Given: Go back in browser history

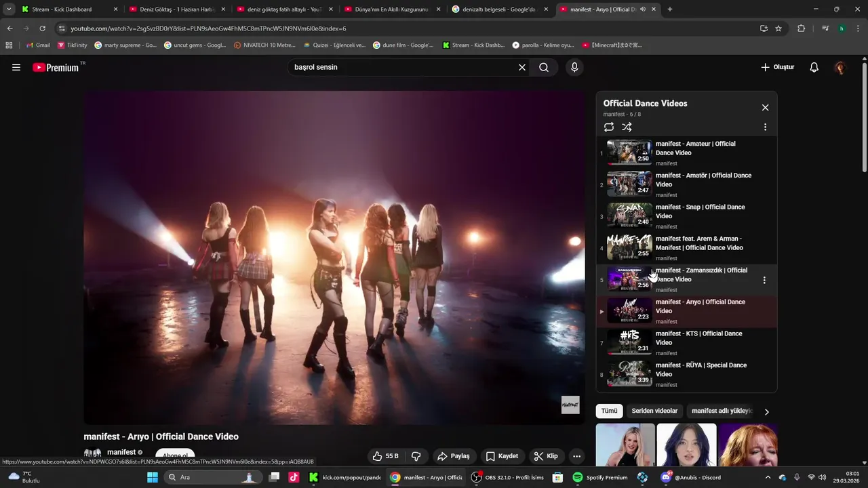Looking at the screenshot, I should tap(9, 28).
